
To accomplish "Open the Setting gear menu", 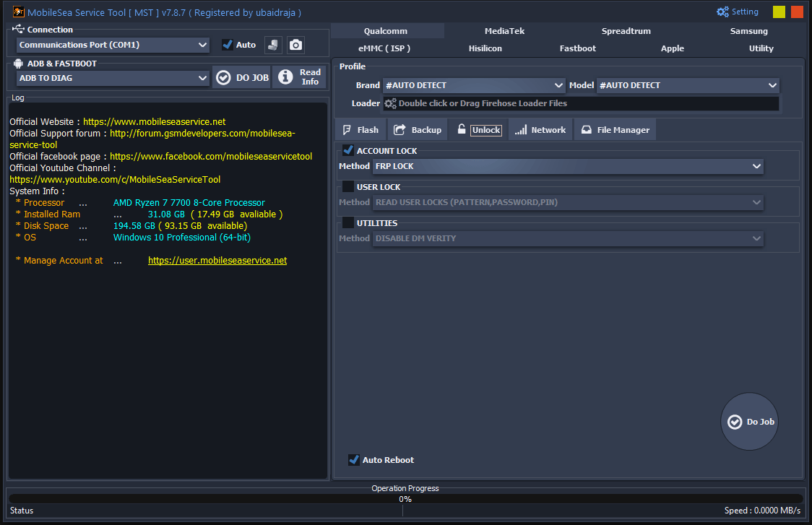I will [x=722, y=12].
